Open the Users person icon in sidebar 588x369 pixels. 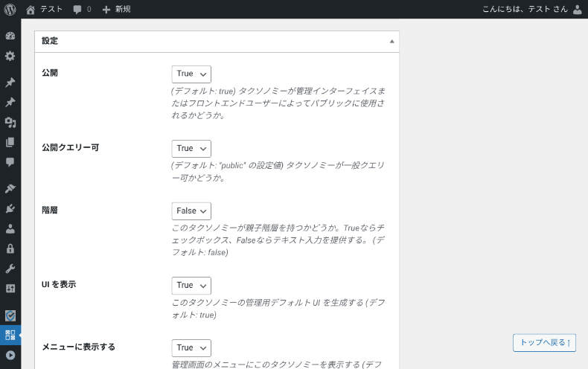pos(10,228)
